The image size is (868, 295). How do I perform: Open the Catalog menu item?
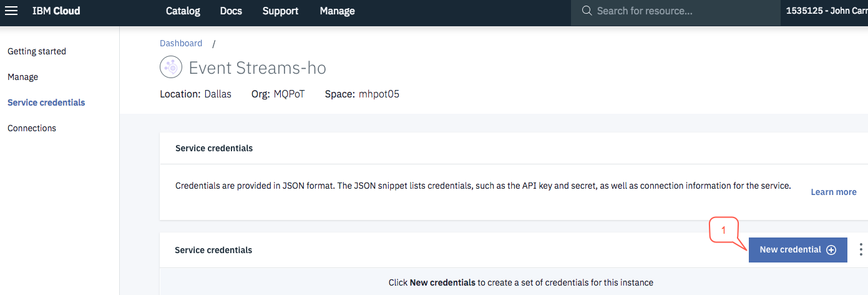(x=183, y=11)
